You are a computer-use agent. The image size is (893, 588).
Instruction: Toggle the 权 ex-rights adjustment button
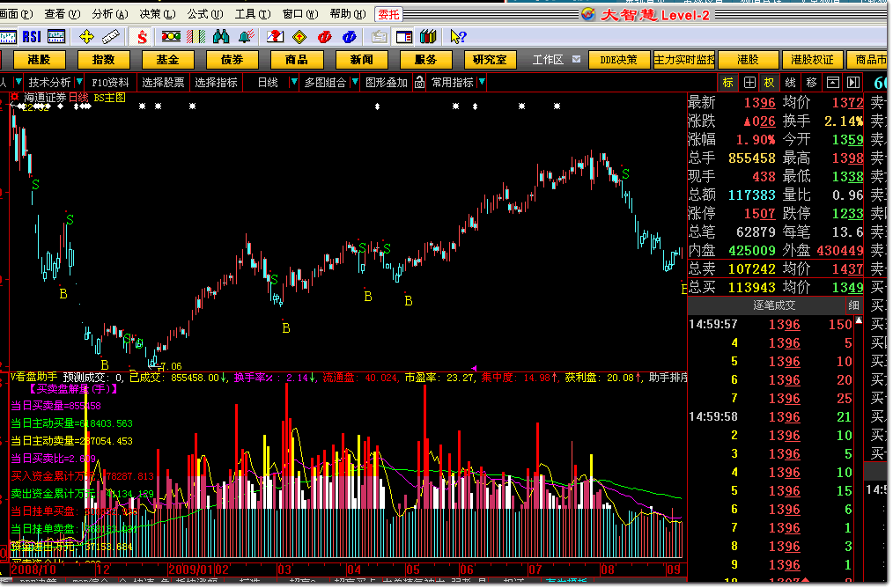click(x=770, y=83)
